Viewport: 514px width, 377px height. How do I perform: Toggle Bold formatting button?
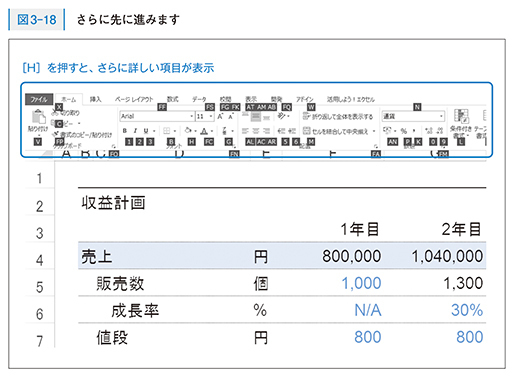point(125,131)
